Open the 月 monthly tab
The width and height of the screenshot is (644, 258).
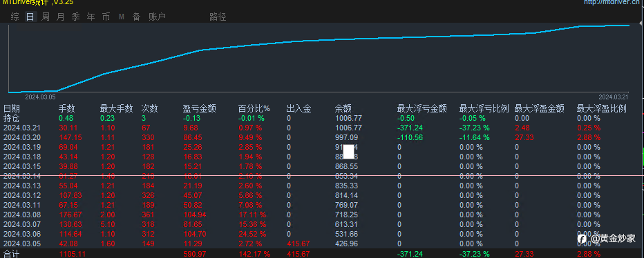coord(60,17)
